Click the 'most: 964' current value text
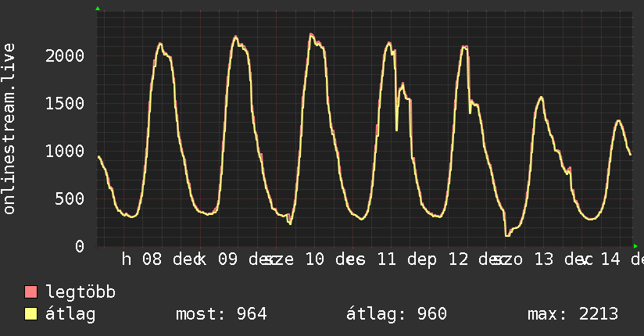Screen dimensions: 644x336 [221, 314]
